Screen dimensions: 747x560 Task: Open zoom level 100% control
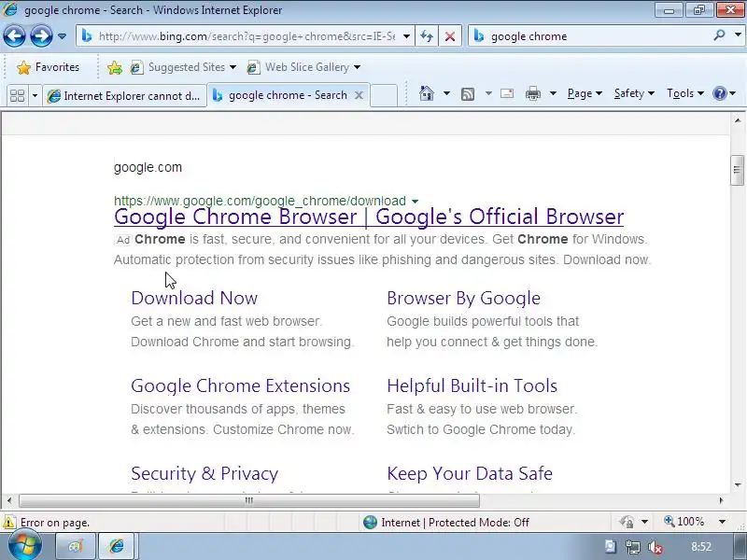pos(684,522)
